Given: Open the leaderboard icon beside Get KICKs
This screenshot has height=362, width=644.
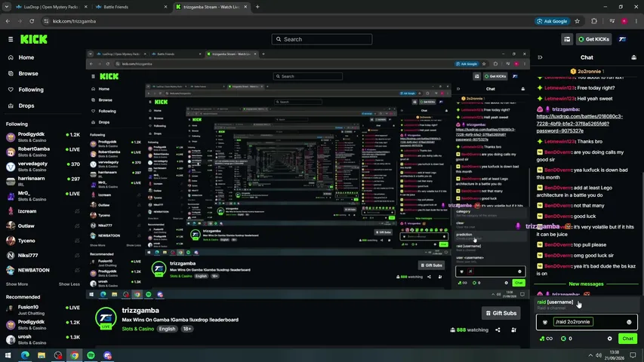Looking at the screenshot, I should tap(567, 39).
